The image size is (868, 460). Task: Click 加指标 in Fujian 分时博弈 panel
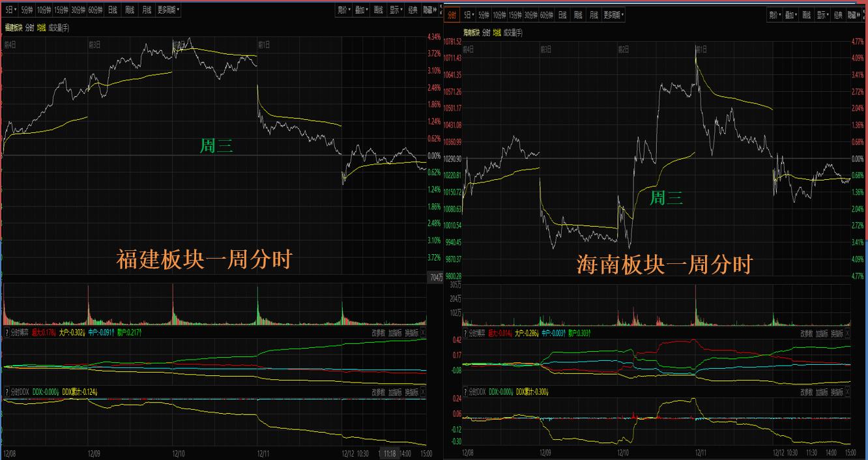395,332
